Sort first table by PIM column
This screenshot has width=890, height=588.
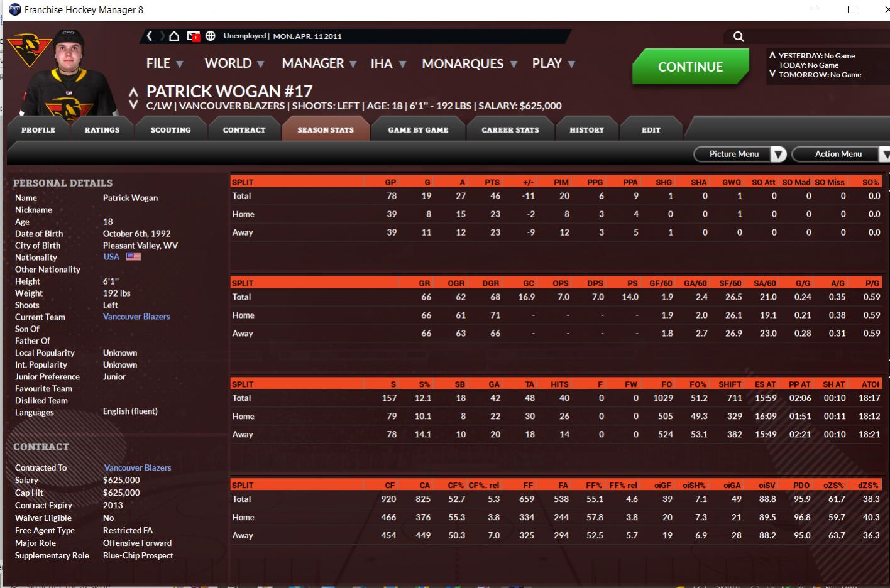[x=561, y=182]
